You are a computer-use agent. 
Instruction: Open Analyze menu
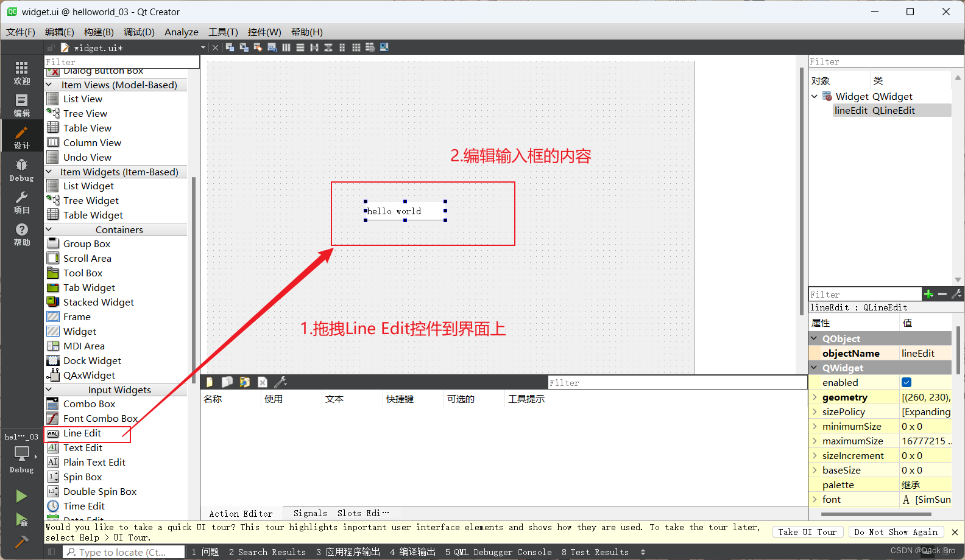click(182, 32)
